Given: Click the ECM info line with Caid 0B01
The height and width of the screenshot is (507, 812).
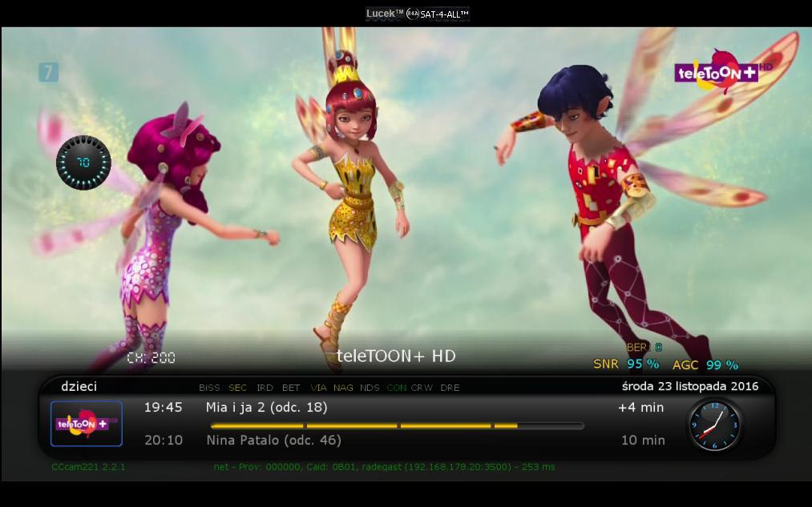Looking at the screenshot, I should (x=384, y=467).
